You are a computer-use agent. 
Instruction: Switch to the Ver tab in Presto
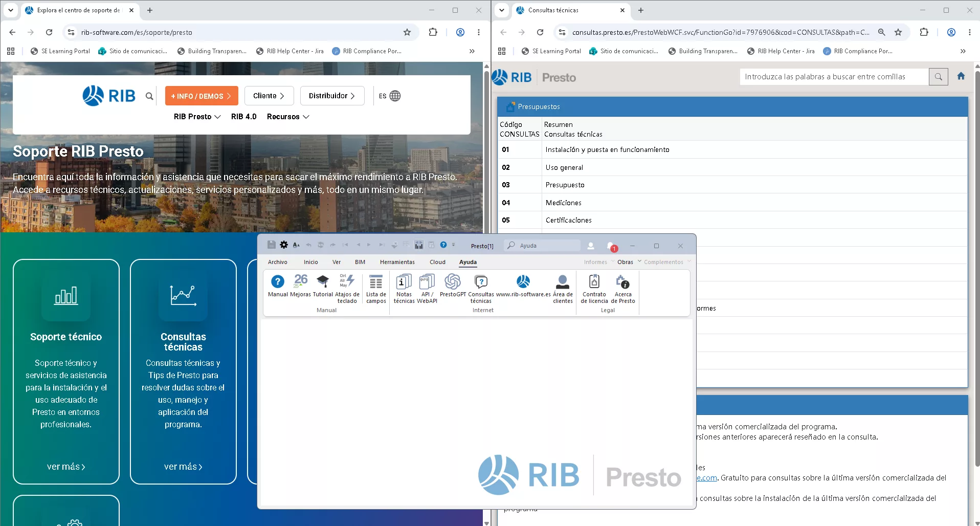tap(337, 262)
